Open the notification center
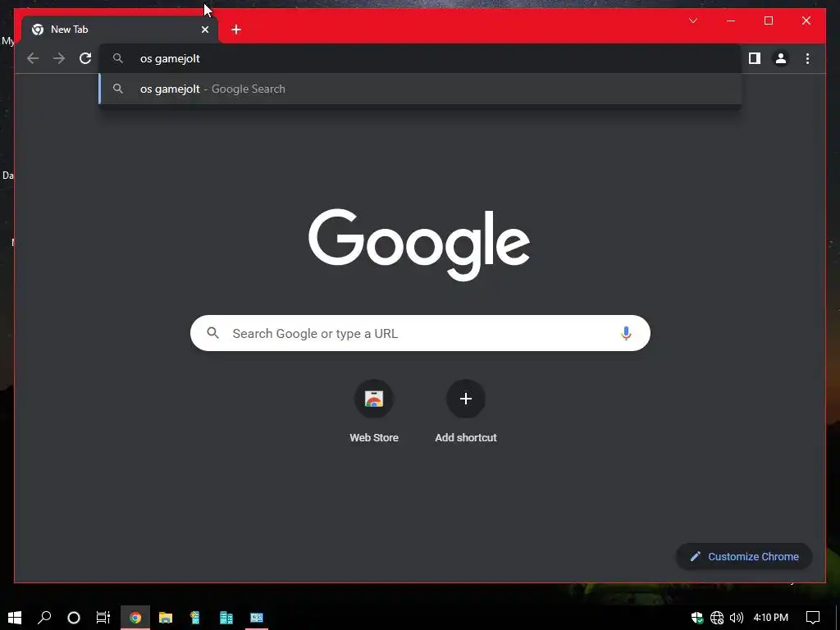 pos(813,618)
